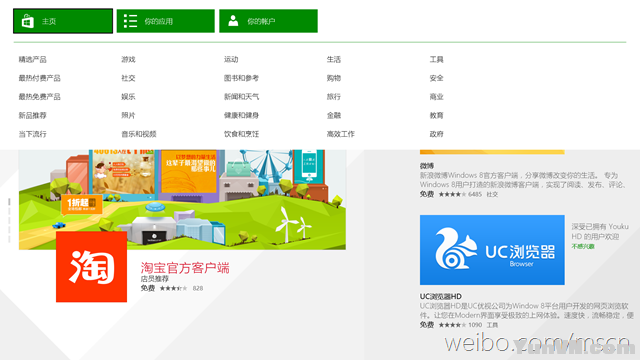Image resolution: width=640 pixels, height=360 pixels.
Task: Open the 教育 category link
Action: coord(436,116)
